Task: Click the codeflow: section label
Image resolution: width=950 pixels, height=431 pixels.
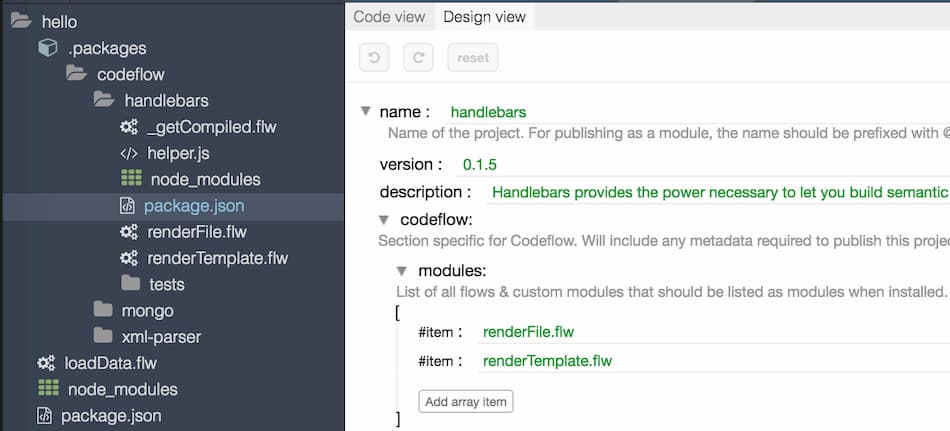Action: (x=436, y=219)
